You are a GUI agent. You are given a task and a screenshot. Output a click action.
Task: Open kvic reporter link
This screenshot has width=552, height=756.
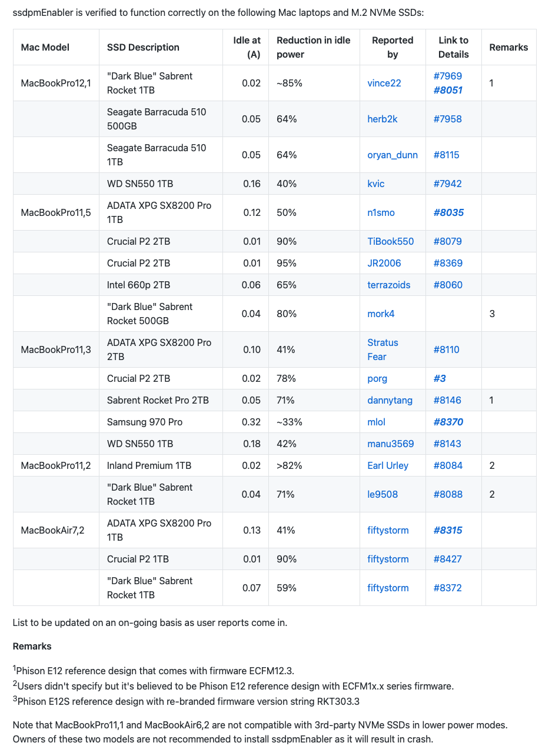coord(376,184)
